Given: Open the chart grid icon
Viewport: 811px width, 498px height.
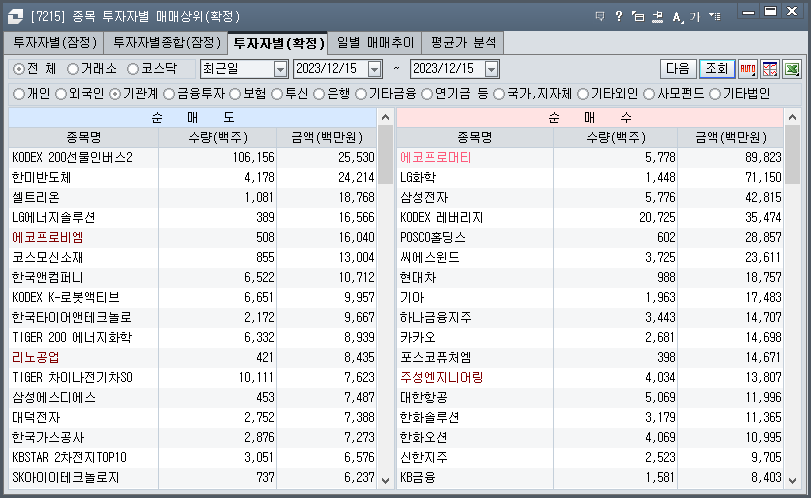Looking at the screenshot, I should coord(770,69).
